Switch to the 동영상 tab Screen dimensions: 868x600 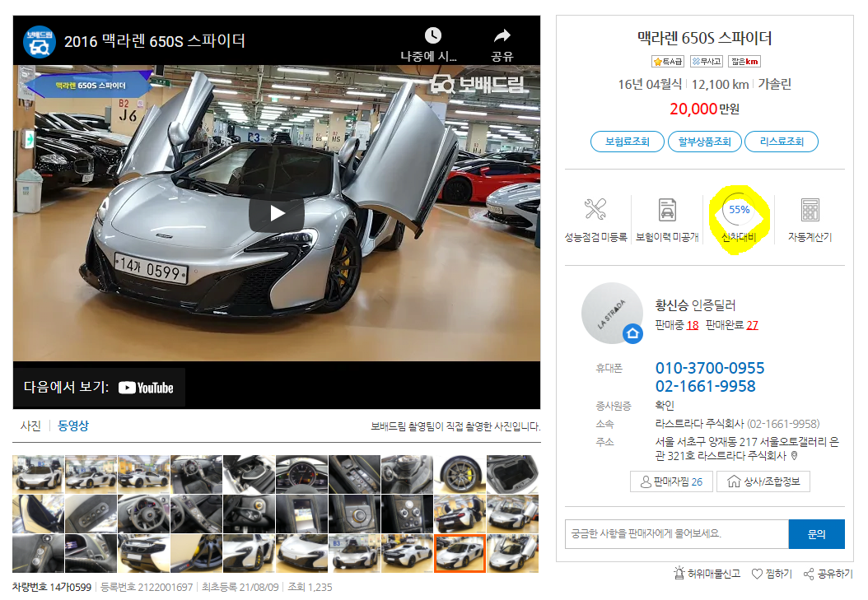[73, 426]
